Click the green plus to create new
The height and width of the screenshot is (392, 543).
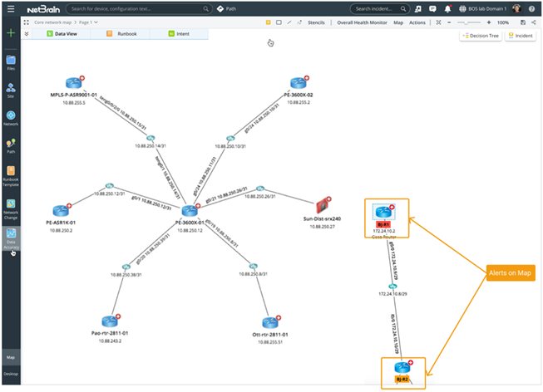(x=11, y=33)
